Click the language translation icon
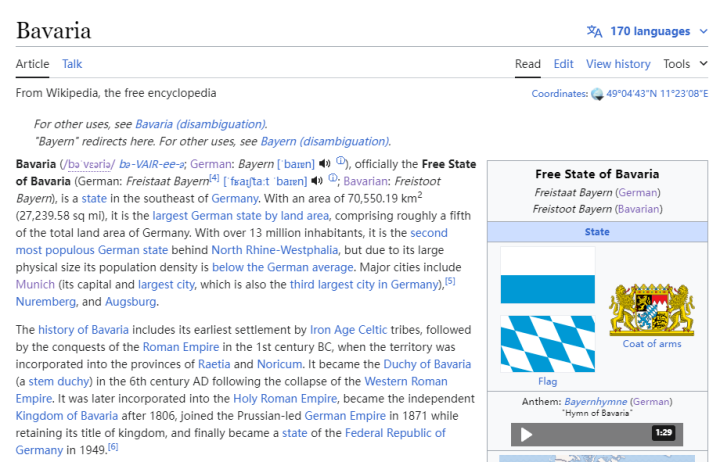 594,31
